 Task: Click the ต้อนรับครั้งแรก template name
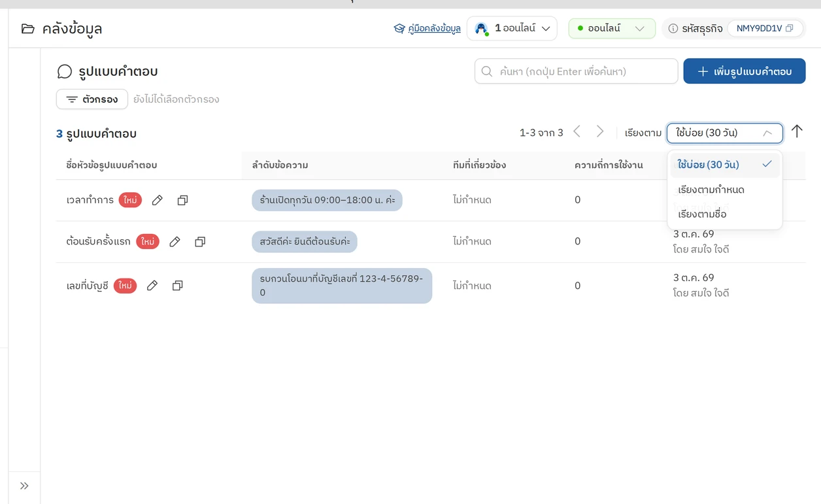[x=99, y=242]
